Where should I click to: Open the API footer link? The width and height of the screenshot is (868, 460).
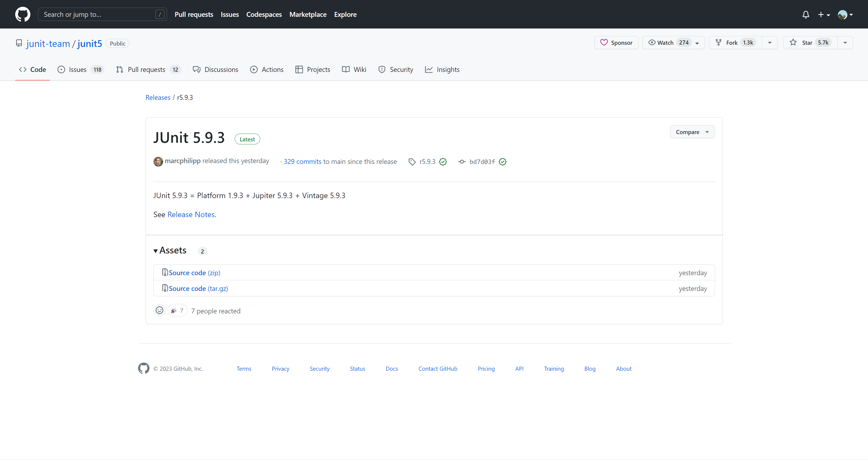tap(519, 369)
